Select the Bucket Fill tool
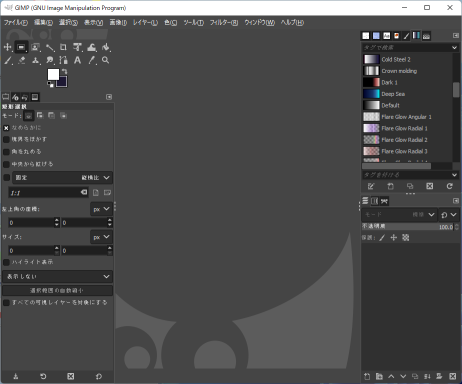The width and height of the screenshot is (462, 384). click(x=106, y=47)
